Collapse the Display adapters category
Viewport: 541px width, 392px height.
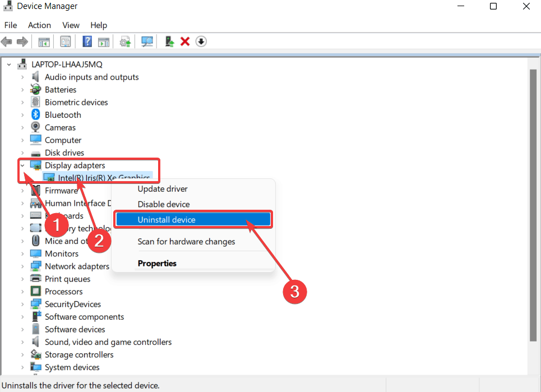(22, 165)
